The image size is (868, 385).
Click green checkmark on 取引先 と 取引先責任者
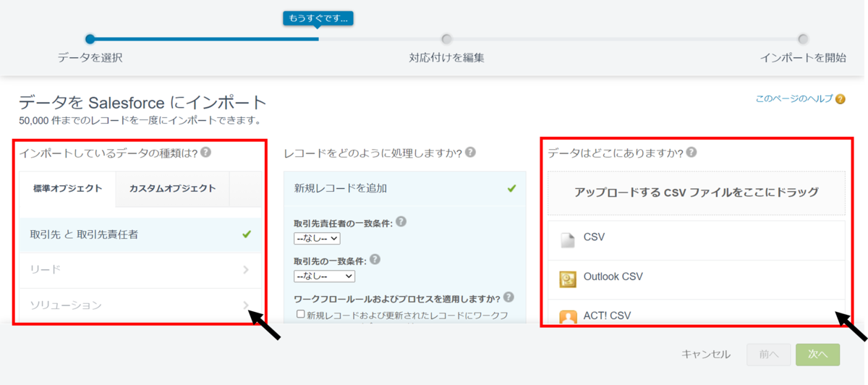click(247, 234)
